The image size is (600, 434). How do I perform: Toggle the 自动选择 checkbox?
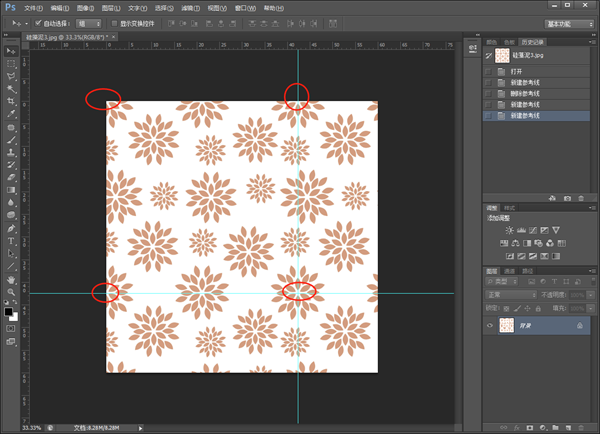[x=38, y=22]
